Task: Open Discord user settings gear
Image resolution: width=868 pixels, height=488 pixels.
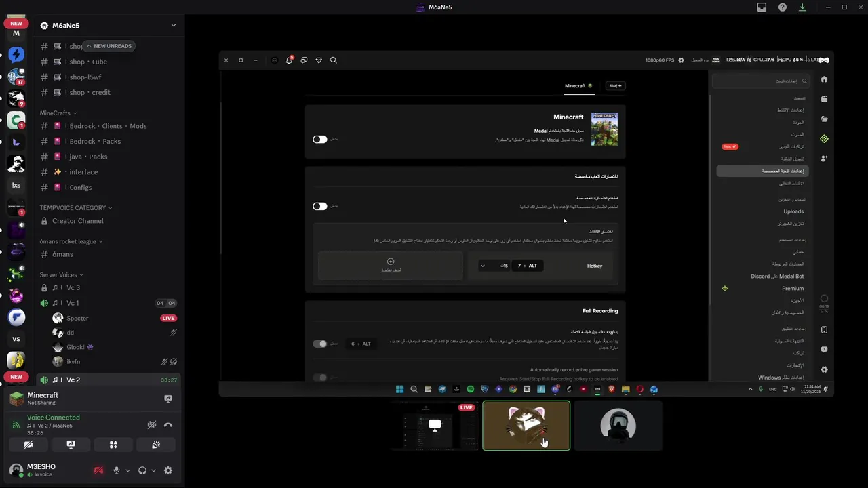Action: 168,470
